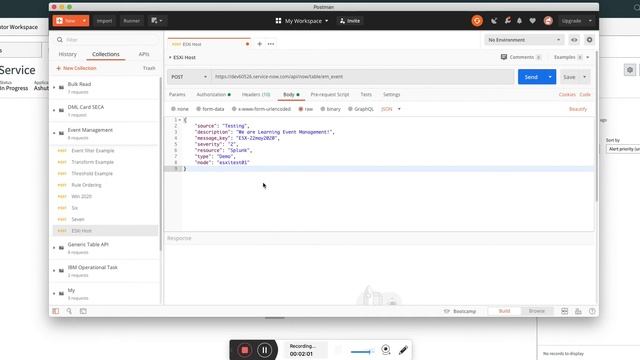Click the blue Send button
The height and width of the screenshot is (360, 640).
[531, 77]
